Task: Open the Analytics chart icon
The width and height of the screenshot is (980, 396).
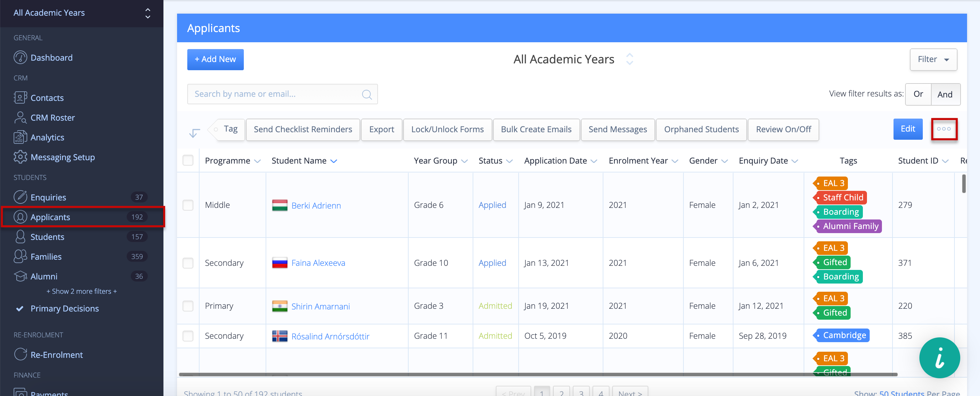Action: 20,137
